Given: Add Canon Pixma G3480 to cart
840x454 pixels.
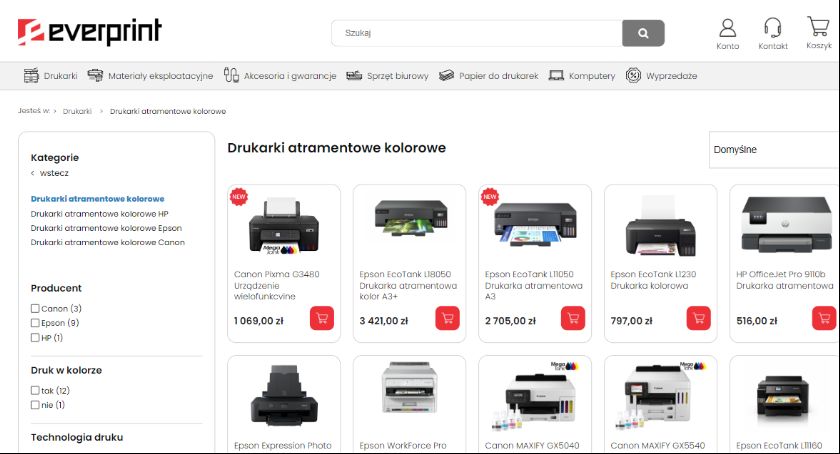Looking at the screenshot, I should click(x=322, y=318).
